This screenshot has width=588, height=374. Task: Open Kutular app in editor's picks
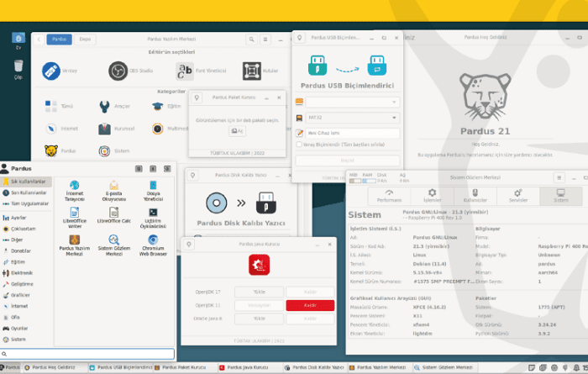260,71
